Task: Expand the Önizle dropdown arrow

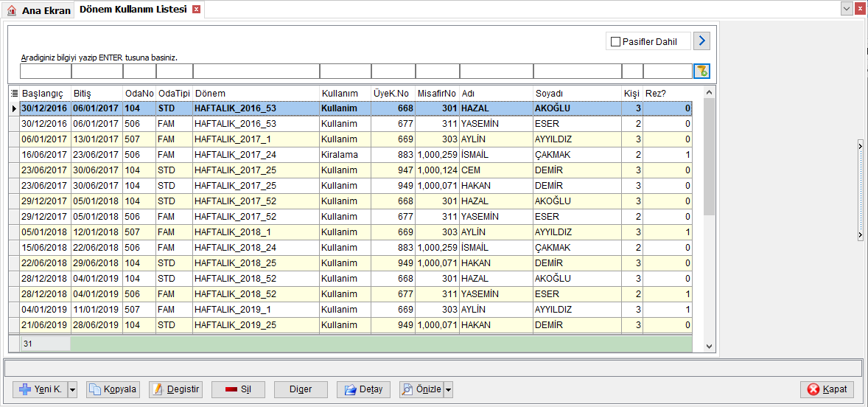Action: point(449,389)
